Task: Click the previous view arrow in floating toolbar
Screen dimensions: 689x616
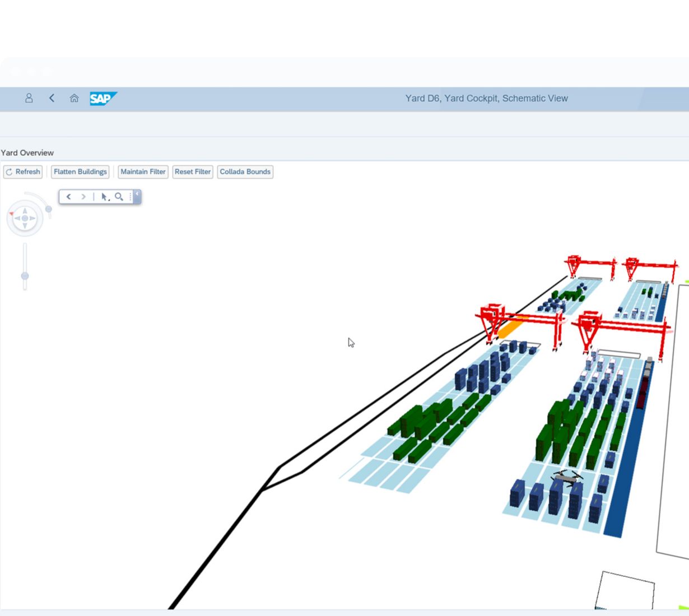Action: click(69, 197)
